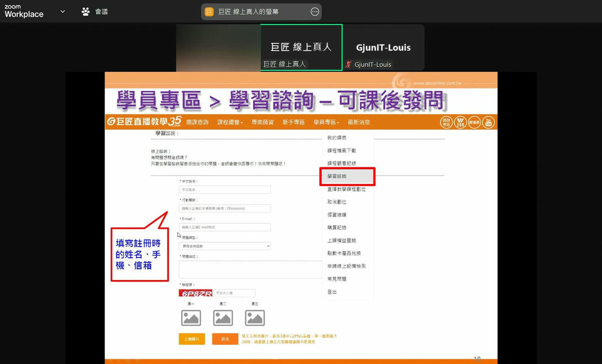Click the orange 送出 submit button

click(225, 339)
